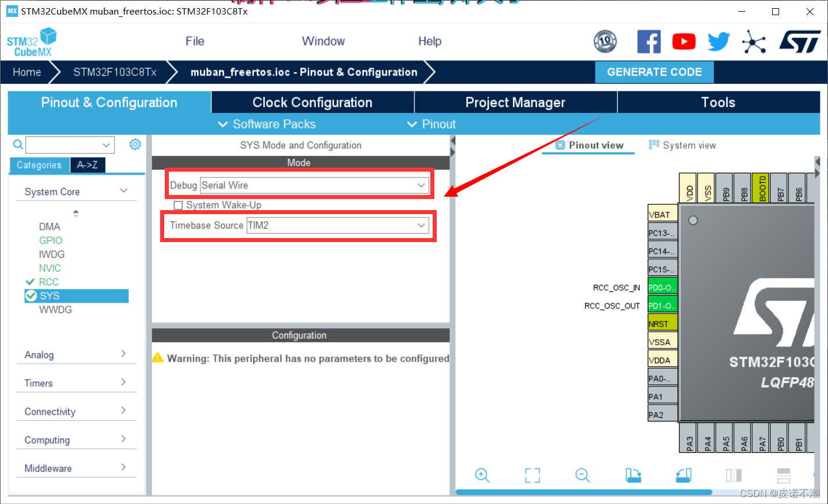
Task: Click the GENERATE CODE button
Action: tap(654, 72)
